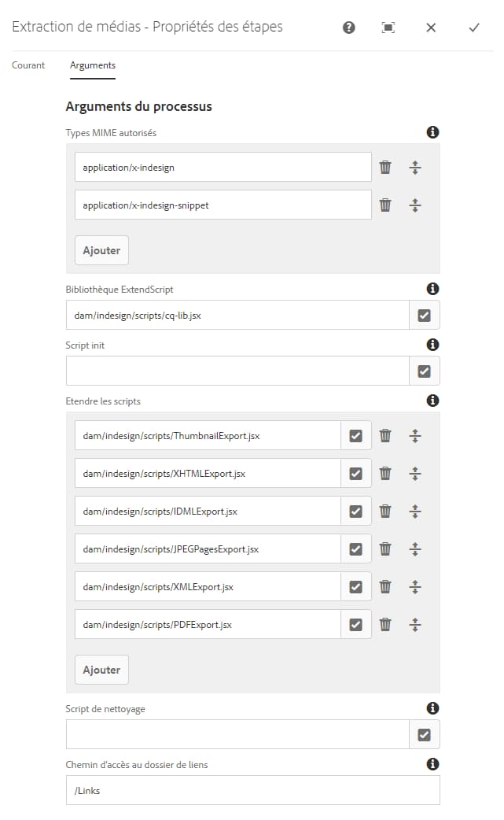
Task: Delete the application/x-indesign MIME type
Action: (385, 166)
